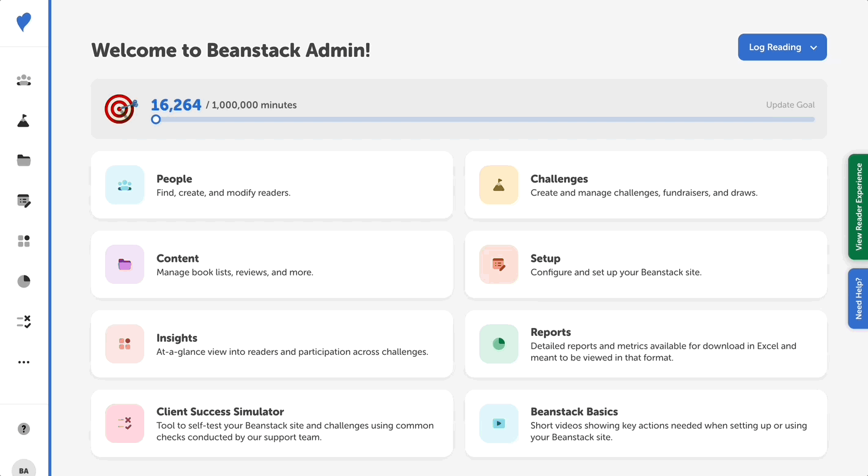
Task: Select the Client Success Simulator sidebar icon
Action: click(23, 321)
